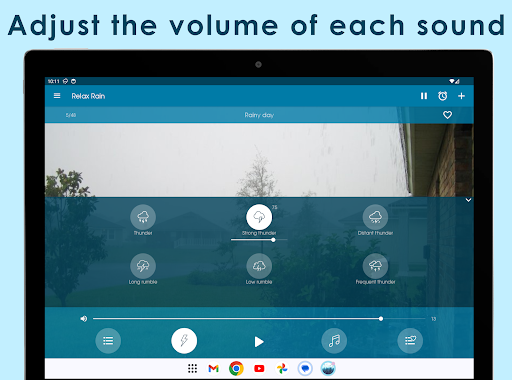Open the sound list tab
The height and width of the screenshot is (380, 512).
[x=108, y=341]
